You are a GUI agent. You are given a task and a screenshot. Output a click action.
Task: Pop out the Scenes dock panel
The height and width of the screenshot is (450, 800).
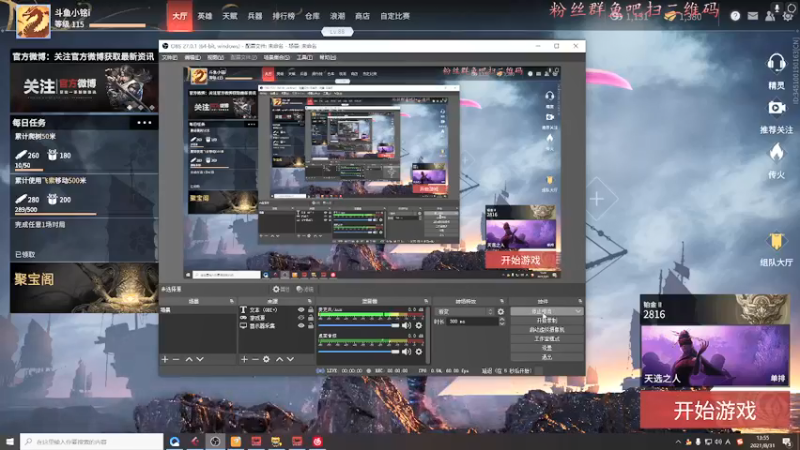pos(232,301)
